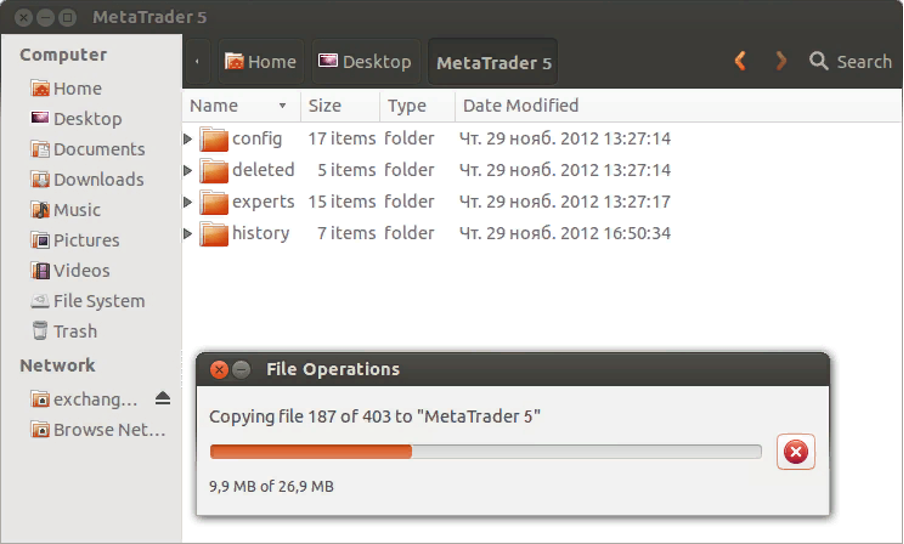The height and width of the screenshot is (544, 904).
Task: Sort by Name column header
Action: 237,106
